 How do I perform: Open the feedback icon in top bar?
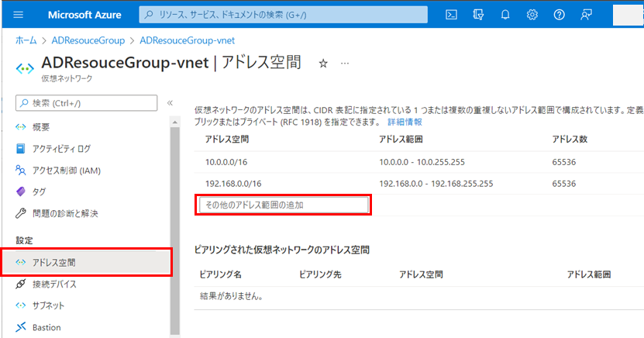pyautogui.click(x=586, y=15)
